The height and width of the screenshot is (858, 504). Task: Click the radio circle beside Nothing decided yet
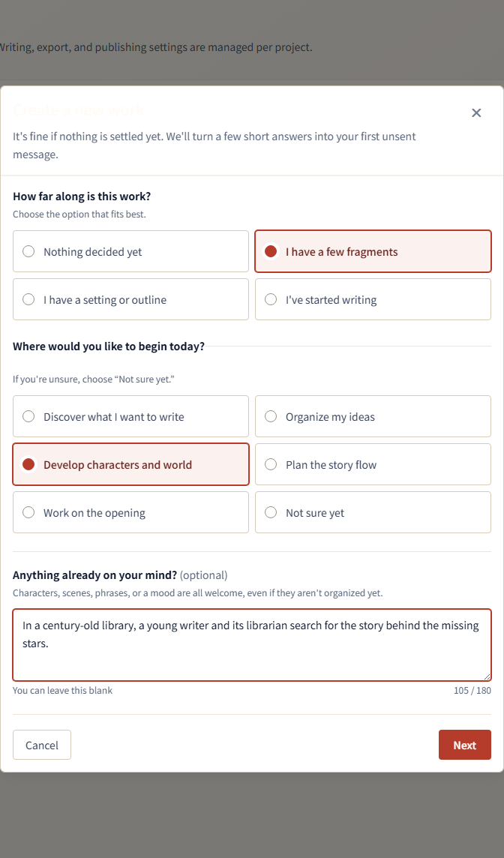pos(28,251)
